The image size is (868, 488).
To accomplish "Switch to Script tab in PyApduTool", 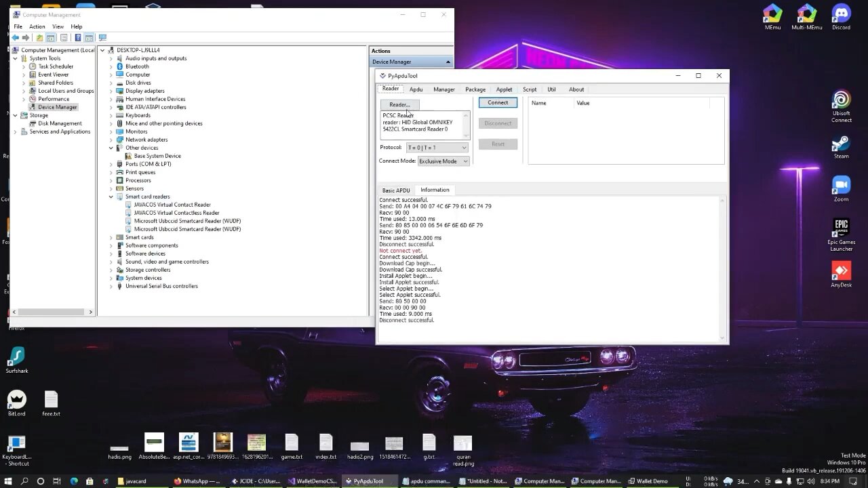I will coord(530,89).
